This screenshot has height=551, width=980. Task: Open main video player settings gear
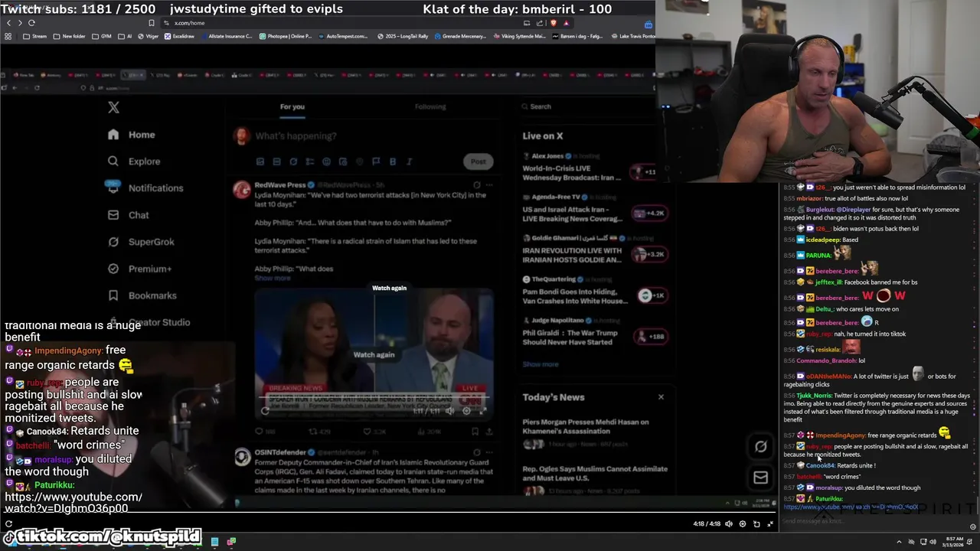pyautogui.click(x=742, y=524)
